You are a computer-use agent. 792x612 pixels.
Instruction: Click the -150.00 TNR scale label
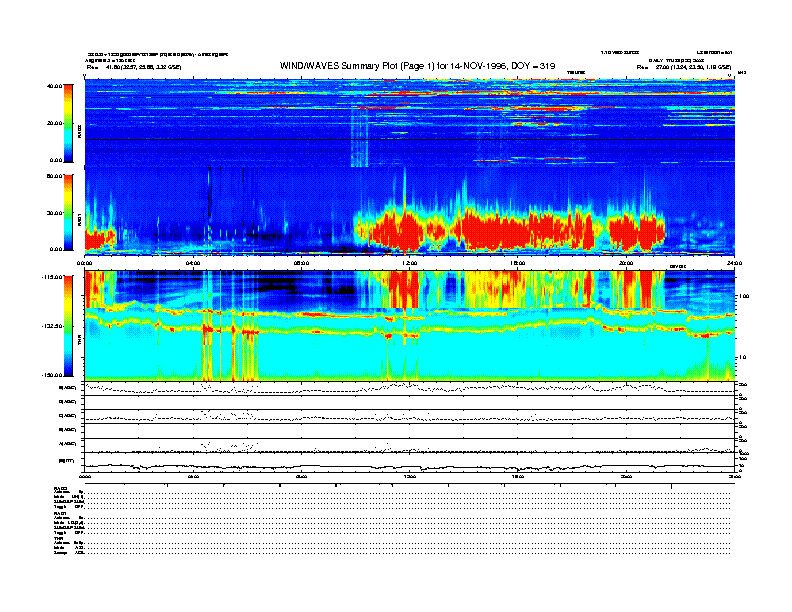52,375
